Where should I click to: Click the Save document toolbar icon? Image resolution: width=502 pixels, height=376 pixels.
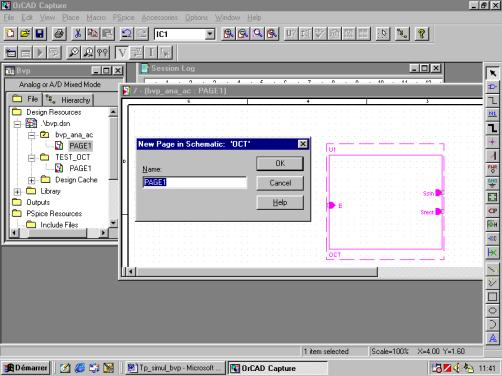(40, 34)
